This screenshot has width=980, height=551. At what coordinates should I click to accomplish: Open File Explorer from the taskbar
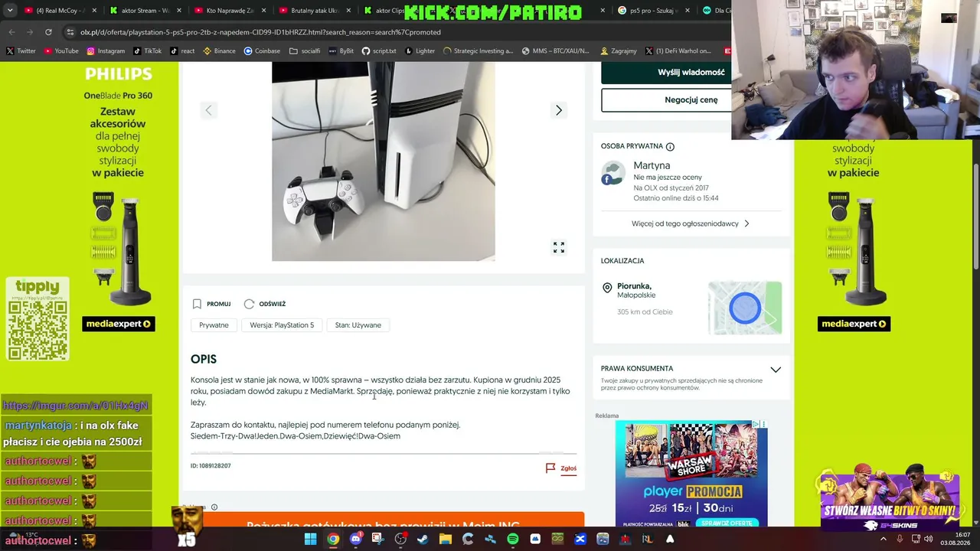tap(446, 539)
